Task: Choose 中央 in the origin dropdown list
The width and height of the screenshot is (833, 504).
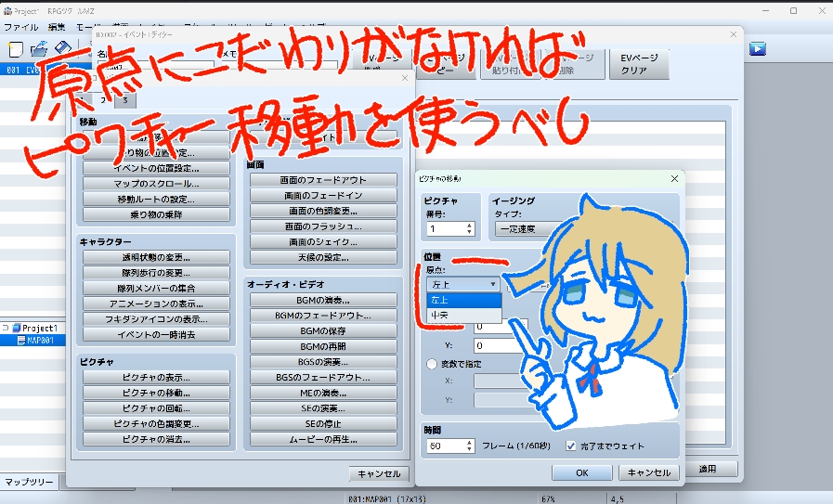Action: (x=463, y=316)
